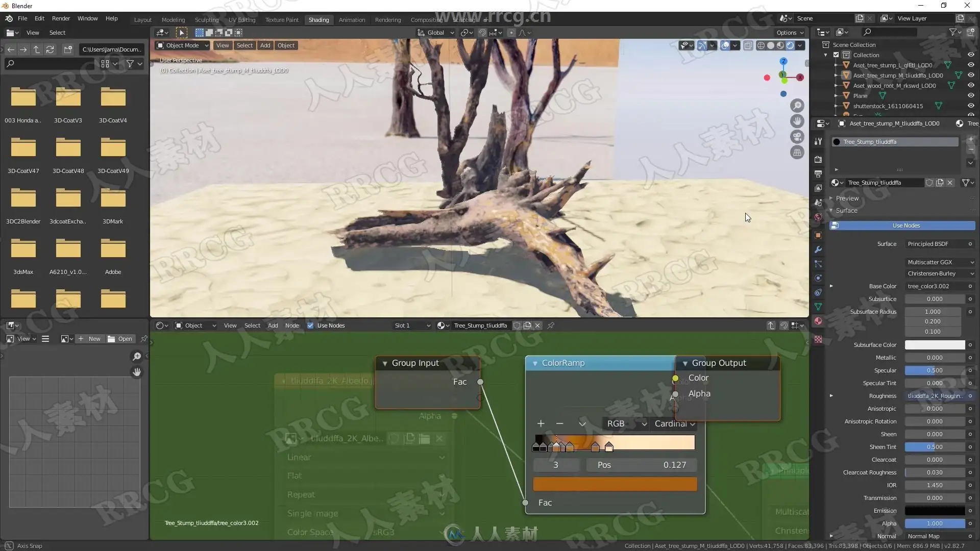Toggle visibility of Aset_wood_root_M_rkswd_LOD0
This screenshot has width=980, height=551.
pyautogui.click(x=970, y=85)
